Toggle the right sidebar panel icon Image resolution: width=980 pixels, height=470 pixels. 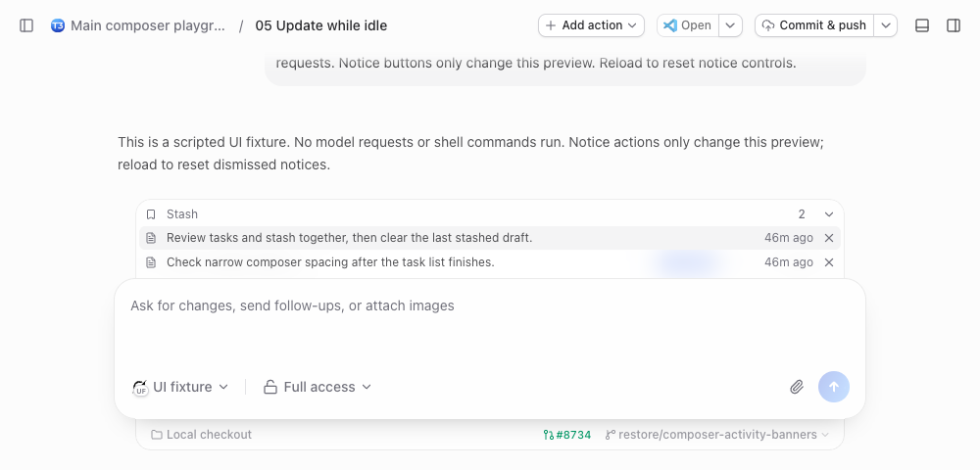click(x=954, y=25)
